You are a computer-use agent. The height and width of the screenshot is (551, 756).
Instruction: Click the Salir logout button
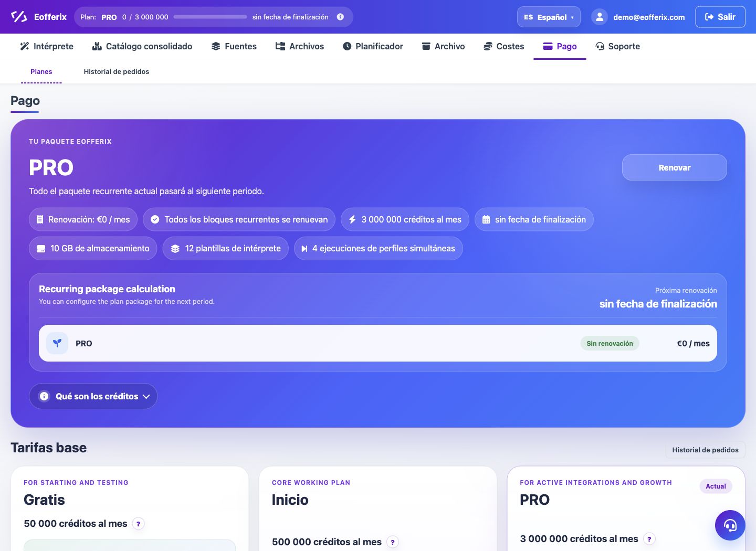click(x=720, y=17)
